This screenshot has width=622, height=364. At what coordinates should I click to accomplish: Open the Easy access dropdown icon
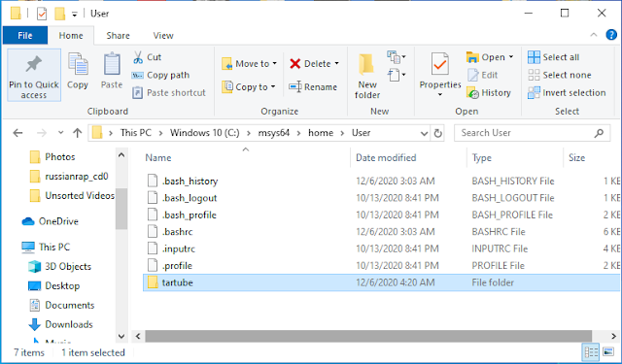tap(397, 75)
